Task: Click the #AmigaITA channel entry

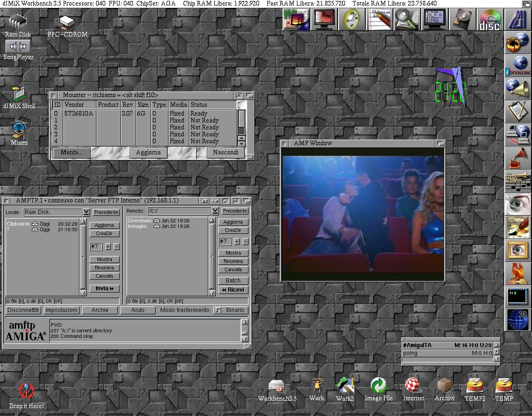Action: click(x=447, y=345)
